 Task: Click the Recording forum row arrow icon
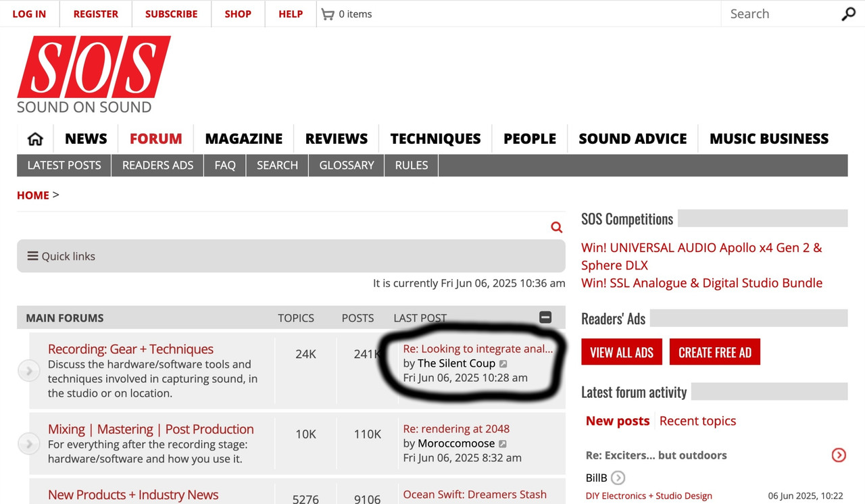[x=29, y=370]
